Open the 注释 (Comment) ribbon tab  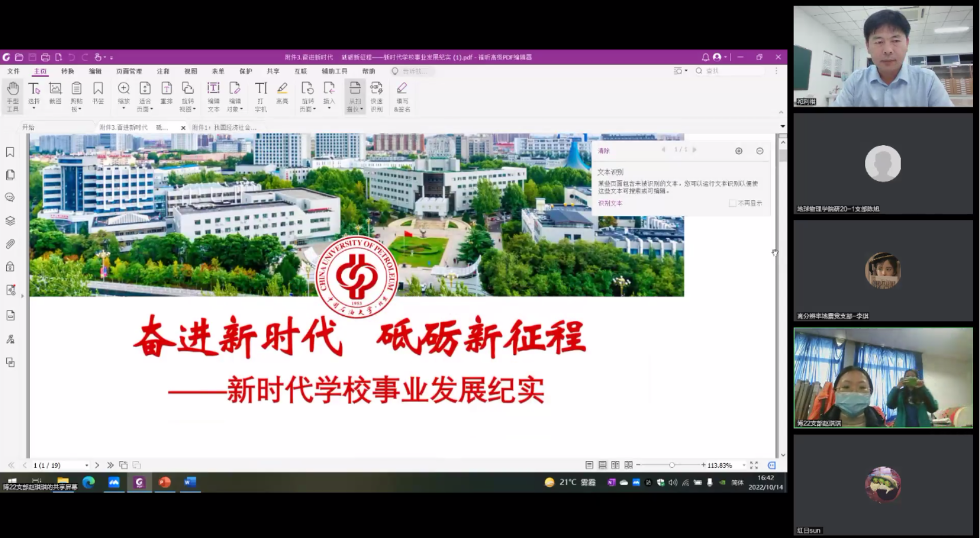(163, 71)
